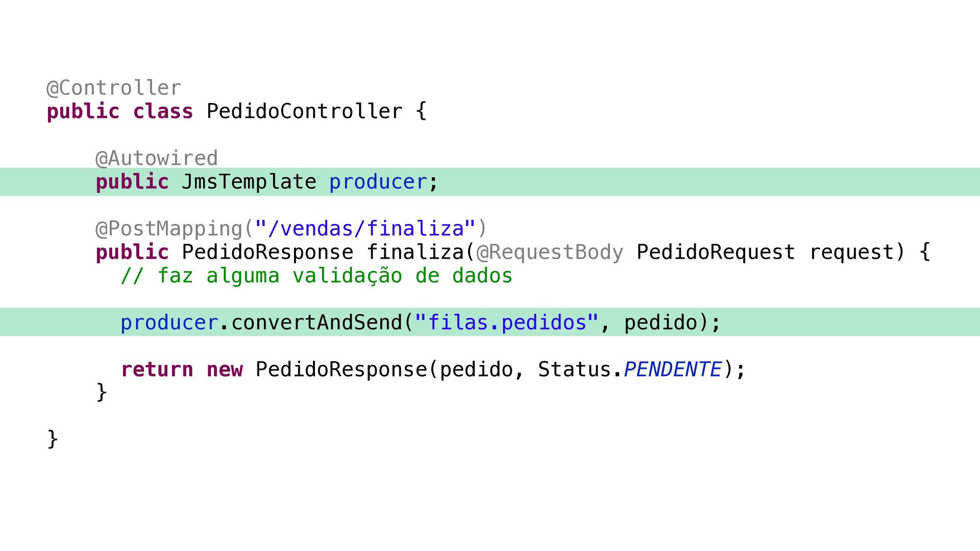Click the final closing brace of the class
980x551 pixels.
[x=53, y=439]
